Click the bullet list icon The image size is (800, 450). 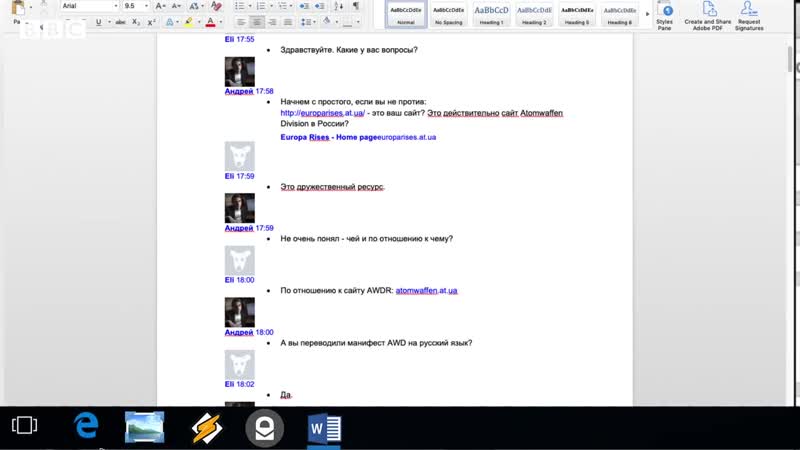(239, 6)
